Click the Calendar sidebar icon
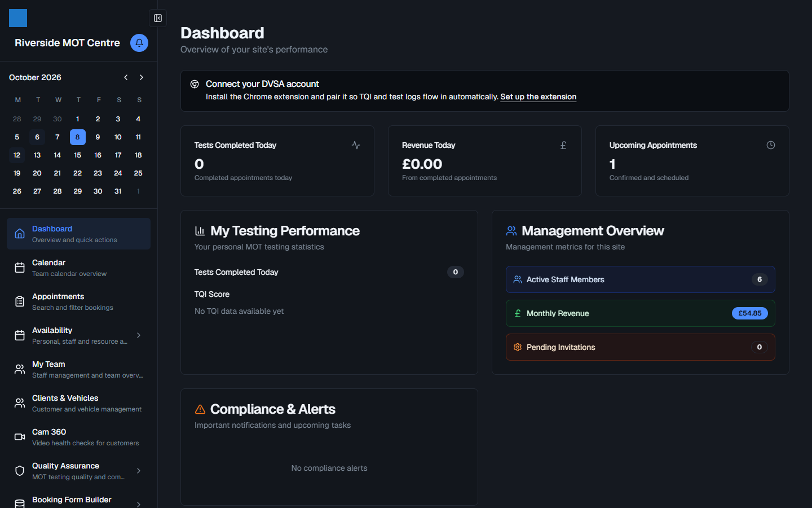This screenshot has height=508, width=812. pos(20,268)
